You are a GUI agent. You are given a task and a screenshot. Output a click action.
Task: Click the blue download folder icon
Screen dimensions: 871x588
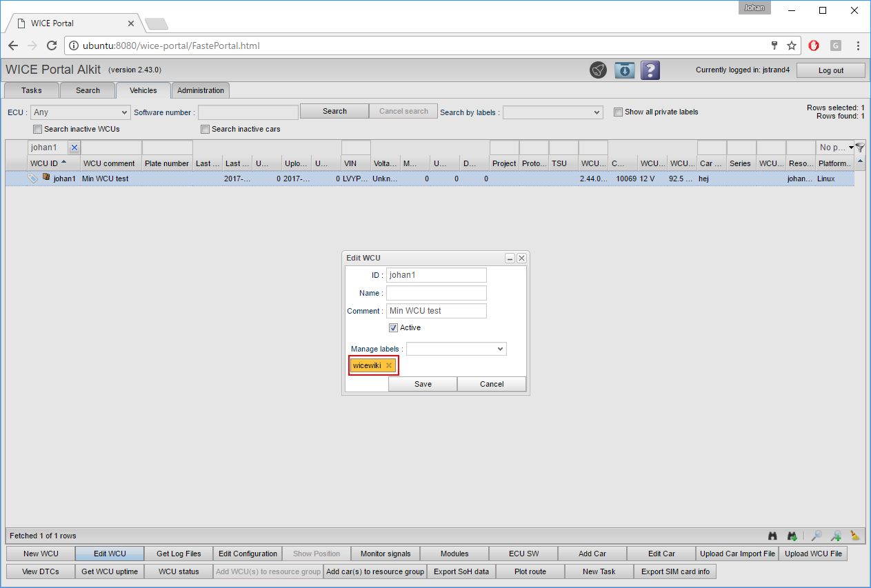(624, 70)
